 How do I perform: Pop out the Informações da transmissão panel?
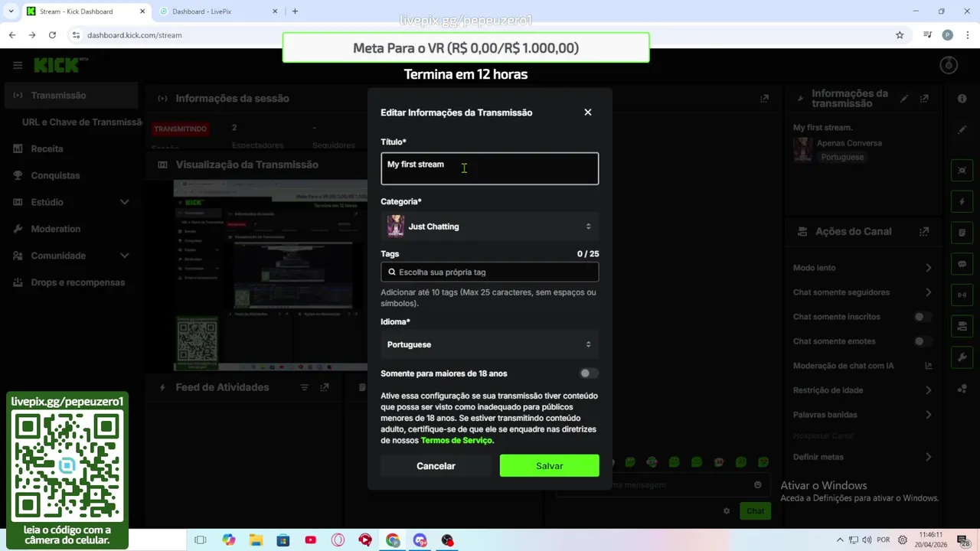[924, 99]
